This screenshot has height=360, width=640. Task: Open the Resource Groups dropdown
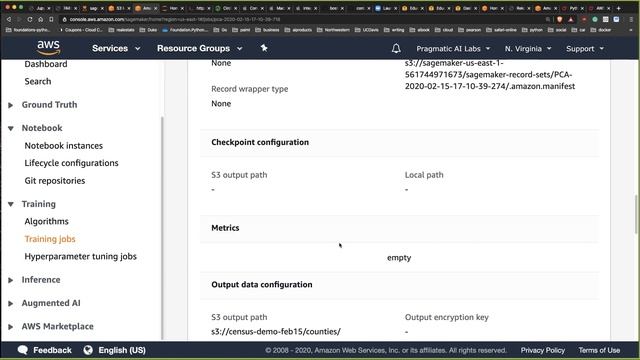point(200,48)
